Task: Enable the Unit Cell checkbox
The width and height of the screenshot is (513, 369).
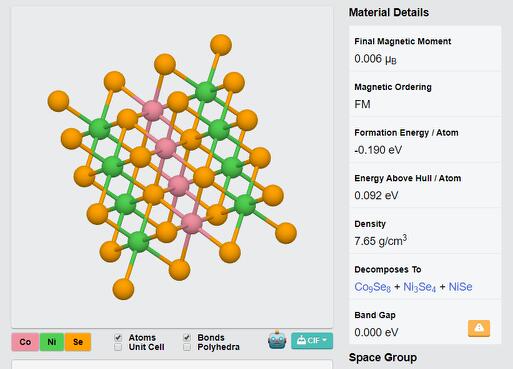Action: pyautogui.click(x=118, y=347)
